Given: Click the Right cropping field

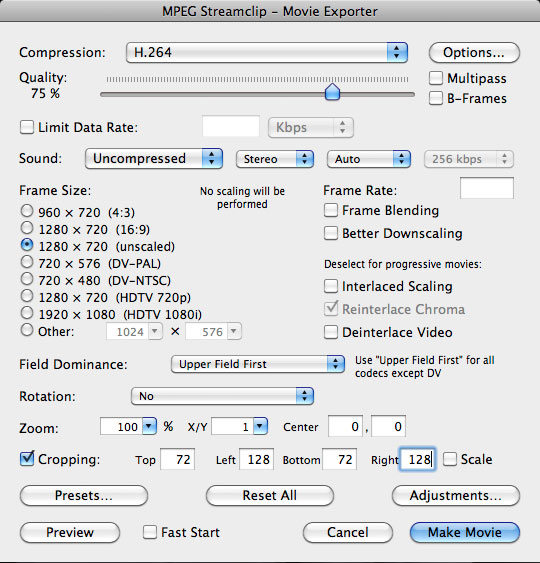Looking at the screenshot, I should coord(418,459).
